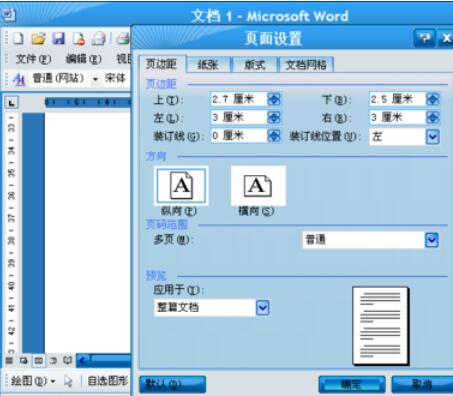Viewport: 453px width, 396px height.
Task: Open the 多页 multiple pages dropdown
Action: point(432,240)
